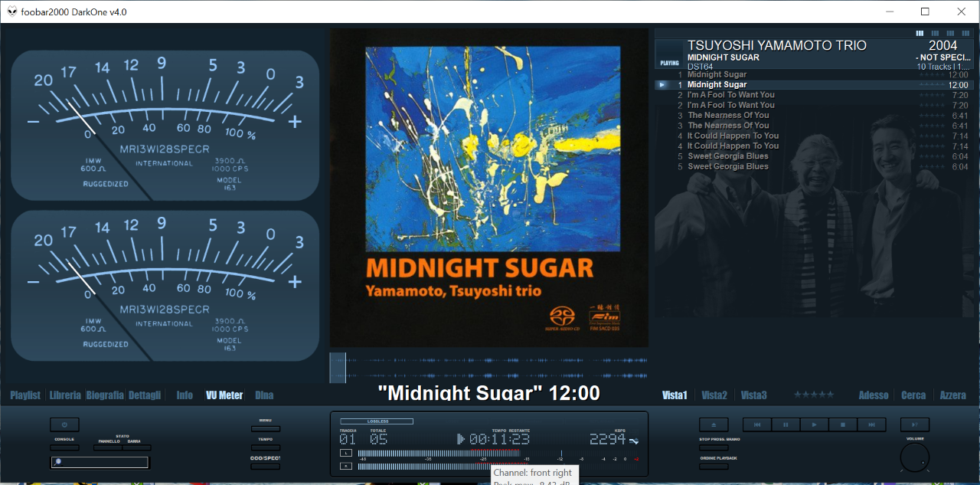This screenshot has width=980, height=485.
Task: Click the eject/open button
Action: tap(714, 424)
